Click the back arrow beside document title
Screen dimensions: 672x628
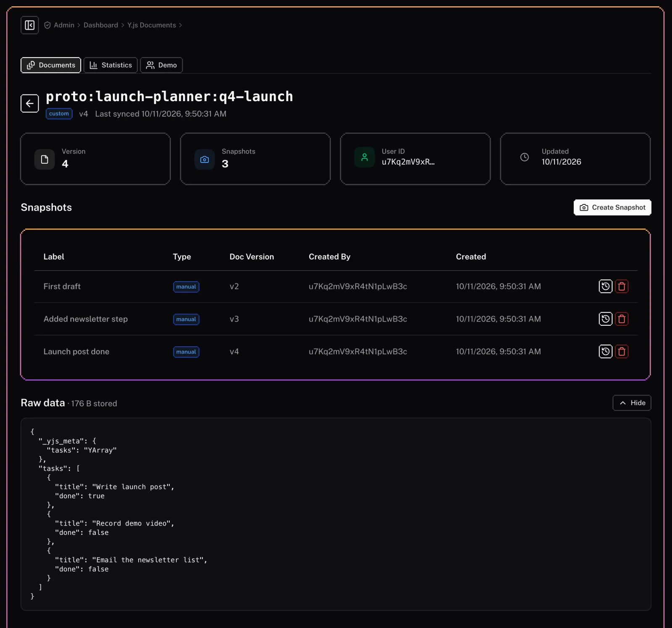[x=30, y=103]
